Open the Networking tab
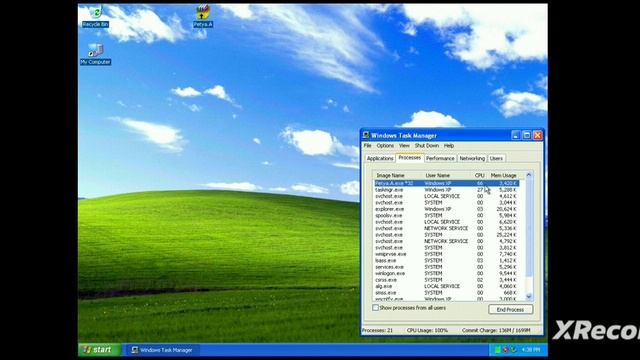 [x=472, y=158]
